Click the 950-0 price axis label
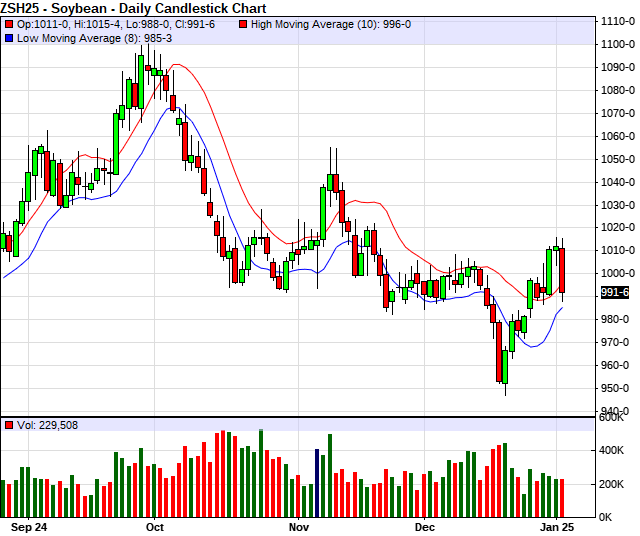Image resolution: width=640 pixels, height=536 pixels. tap(614, 388)
